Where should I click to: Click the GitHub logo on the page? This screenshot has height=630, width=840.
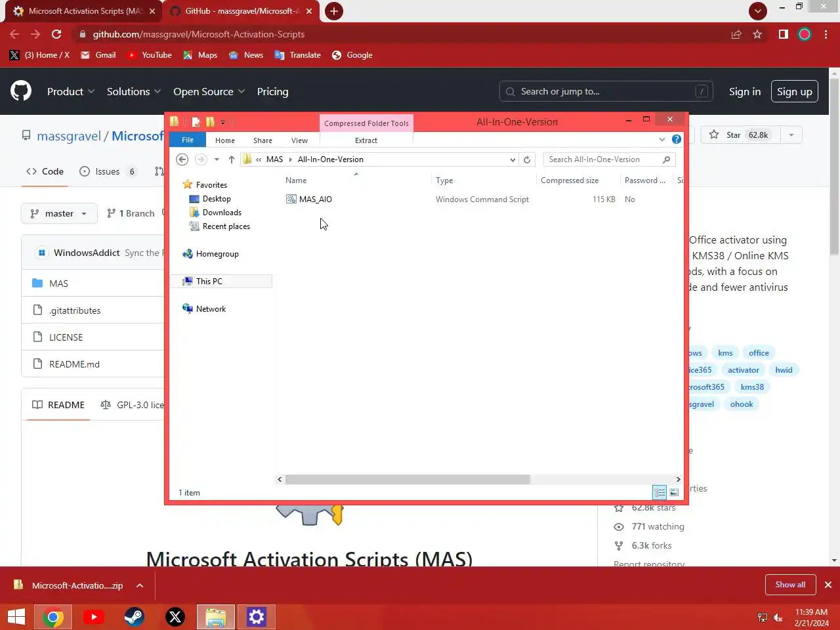21,91
